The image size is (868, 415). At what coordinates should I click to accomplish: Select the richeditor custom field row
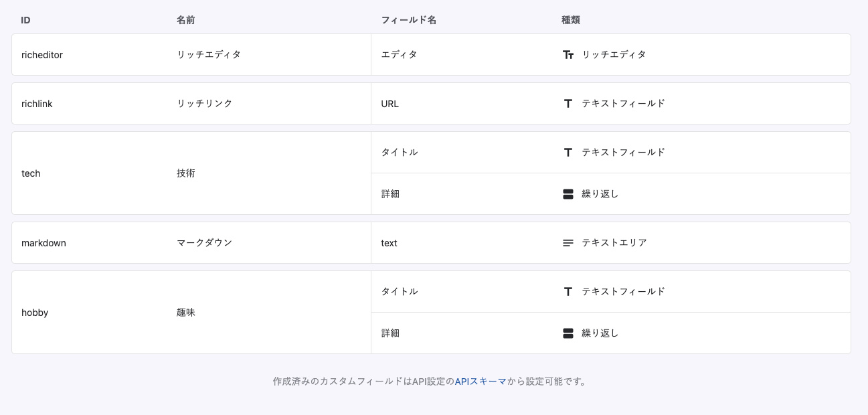tap(42, 55)
